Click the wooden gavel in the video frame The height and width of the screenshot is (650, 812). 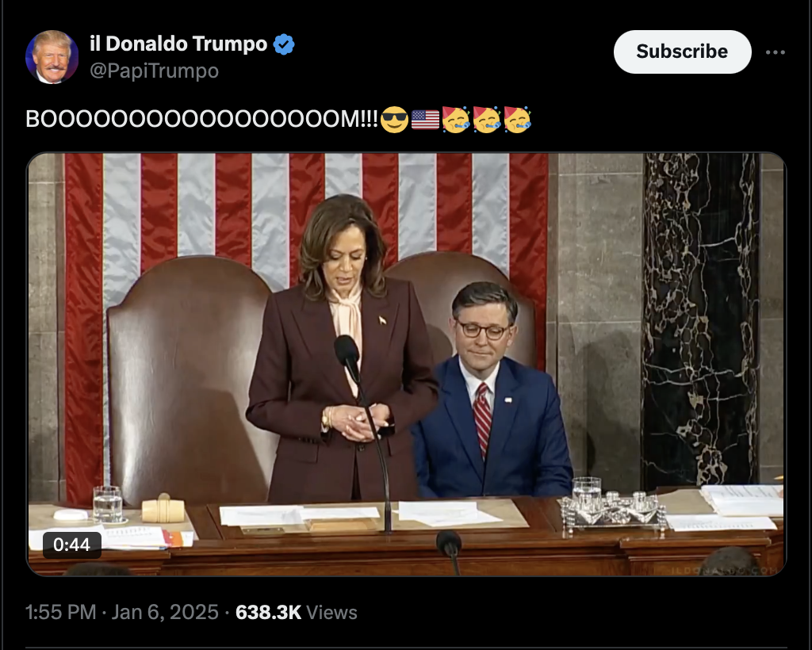[x=163, y=509]
